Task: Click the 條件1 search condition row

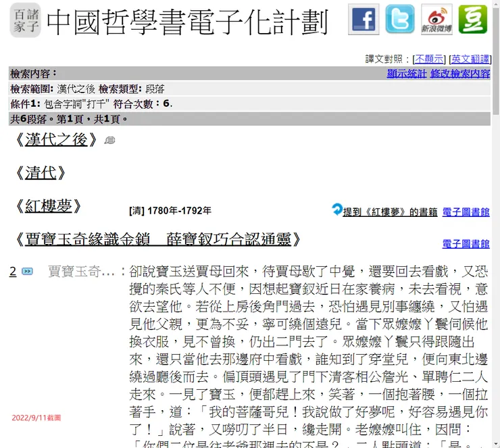Action: 249,103
